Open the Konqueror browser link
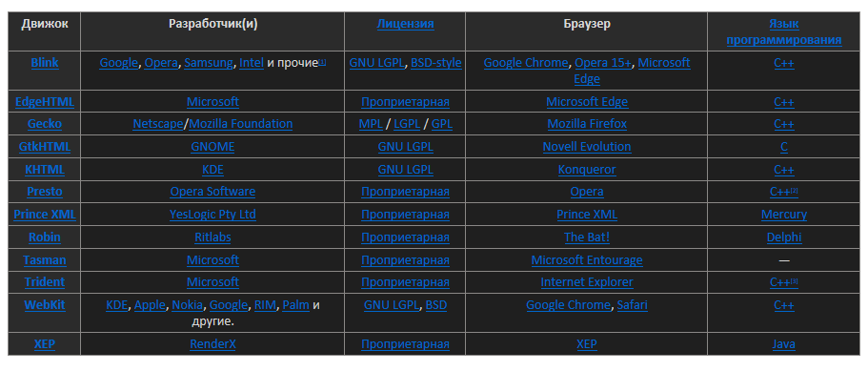 [x=587, y=169]
